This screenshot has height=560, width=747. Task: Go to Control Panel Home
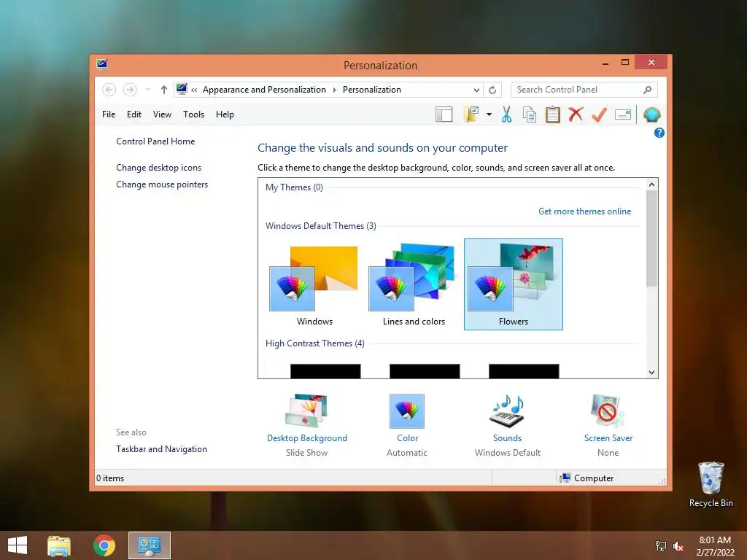tap(155, 141)
